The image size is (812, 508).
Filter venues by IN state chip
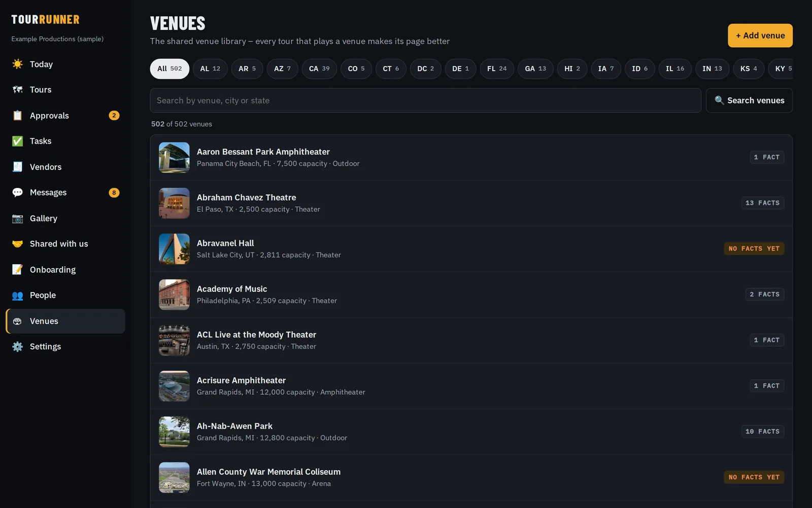click(x=712, y=69)
